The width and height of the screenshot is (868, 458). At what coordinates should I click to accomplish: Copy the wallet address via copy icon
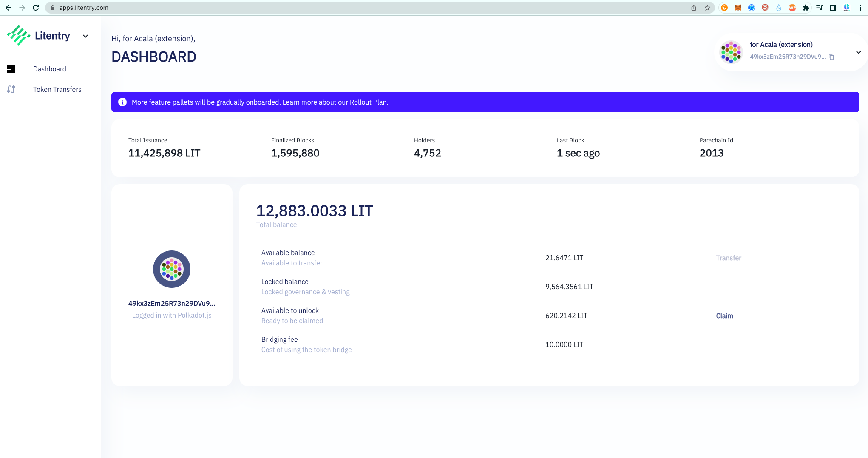[831, 57]
